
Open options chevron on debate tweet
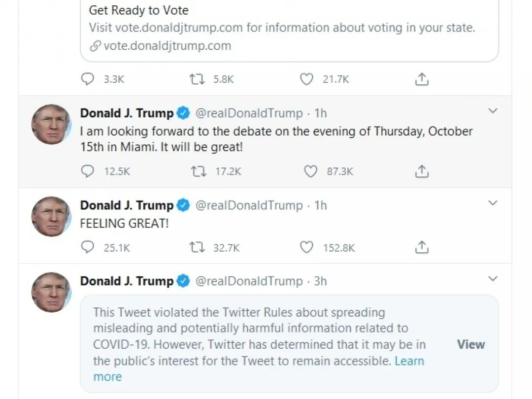click(x=493, y=111)
